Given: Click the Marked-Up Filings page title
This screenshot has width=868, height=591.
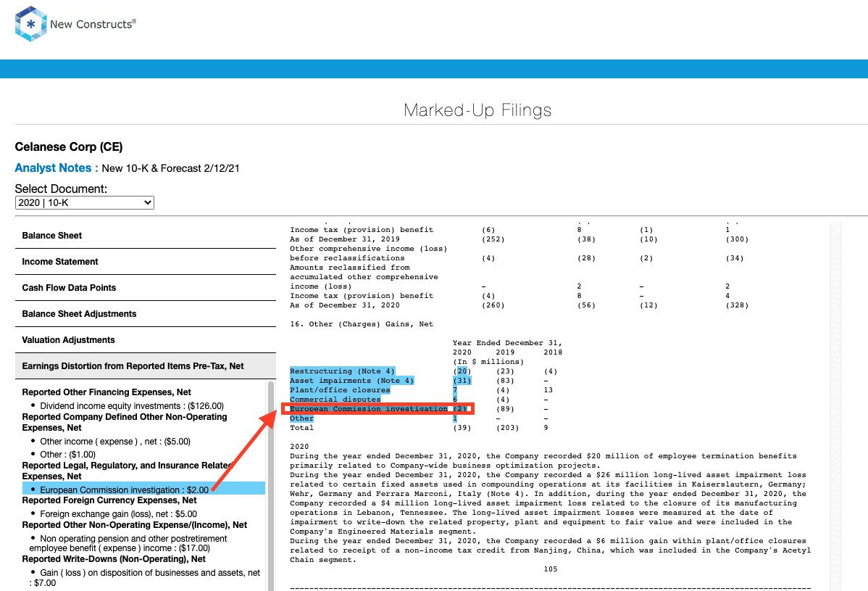Looking at the screenshot, I should pyautogui.click(x=477, y=109).
